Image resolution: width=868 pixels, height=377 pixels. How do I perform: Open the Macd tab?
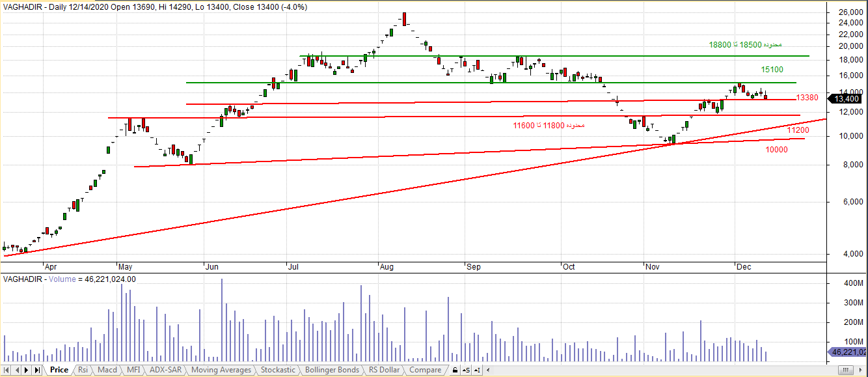pyautogui.click(x=107, y=370)
